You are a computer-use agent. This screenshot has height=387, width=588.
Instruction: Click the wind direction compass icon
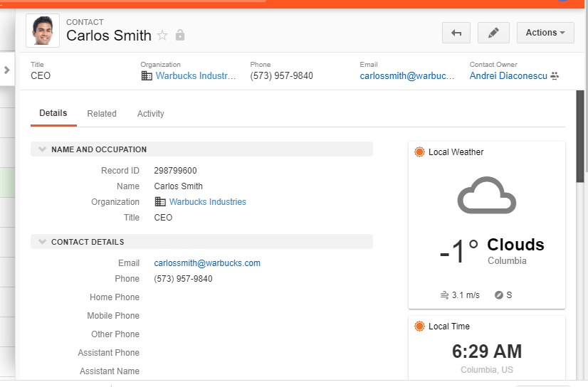click(x=499, y=295)
